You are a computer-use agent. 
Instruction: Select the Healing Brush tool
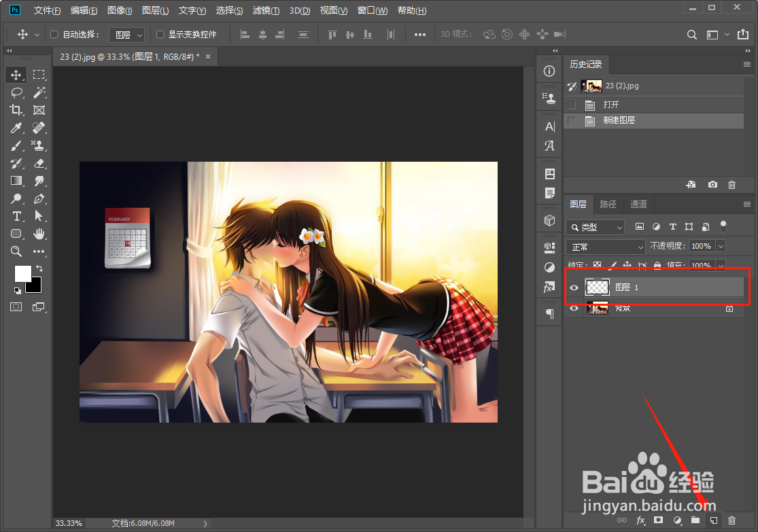(x=39, y=128)
